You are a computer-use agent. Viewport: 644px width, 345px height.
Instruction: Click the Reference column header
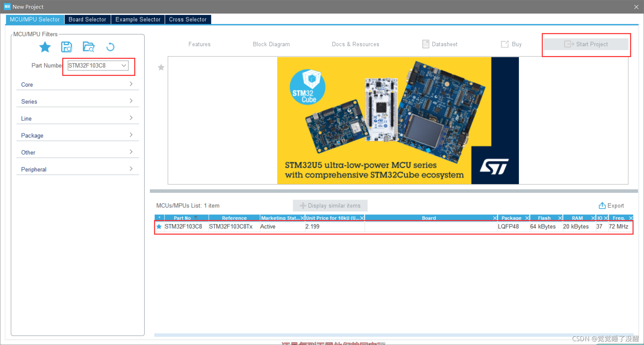(x=234, y=218)
